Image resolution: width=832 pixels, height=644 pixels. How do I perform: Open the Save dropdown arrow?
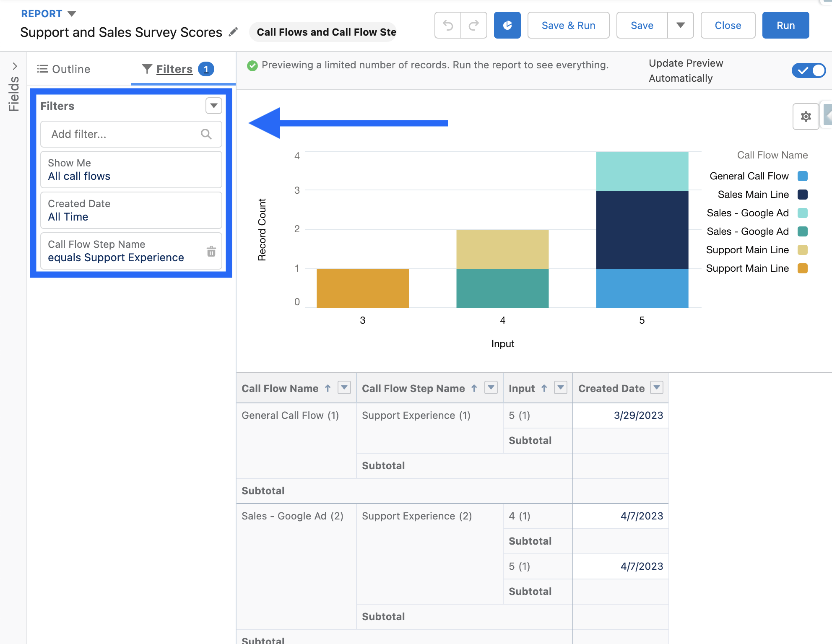[x=680, y=26]
